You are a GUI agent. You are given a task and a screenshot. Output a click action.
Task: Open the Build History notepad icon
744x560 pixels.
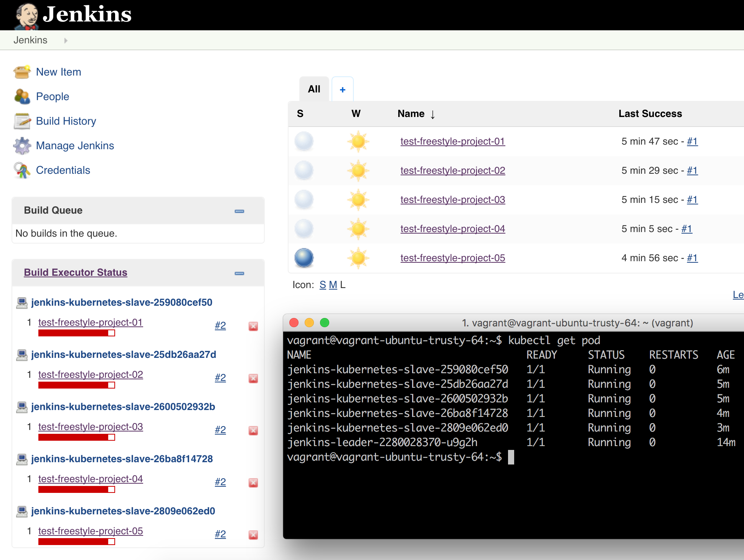[x=22, y=121]
